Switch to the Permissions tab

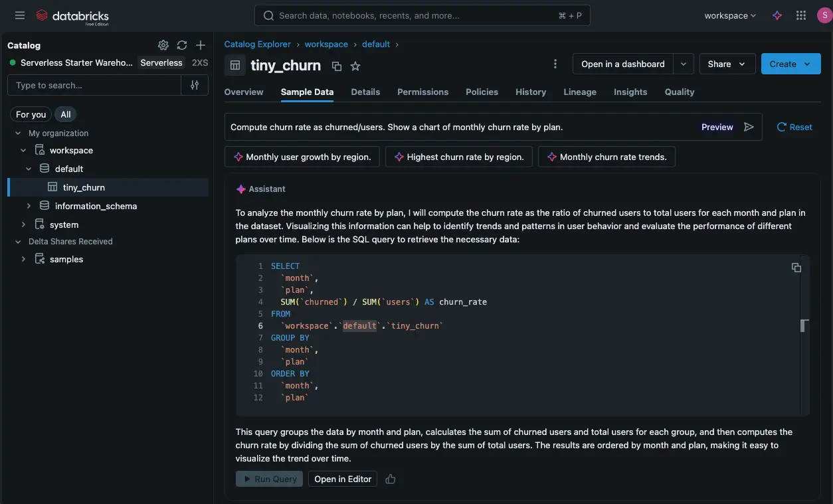[422, 92]
